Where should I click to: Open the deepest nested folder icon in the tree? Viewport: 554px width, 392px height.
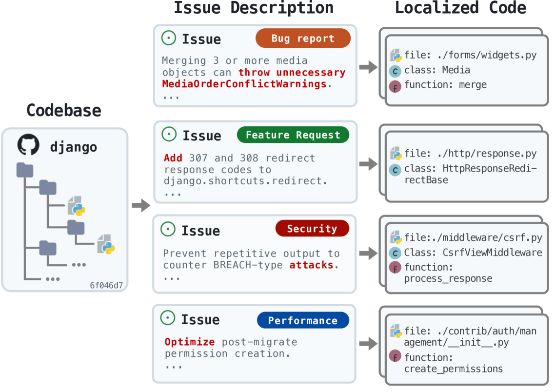pyautogui.click(x=76, y=227)
